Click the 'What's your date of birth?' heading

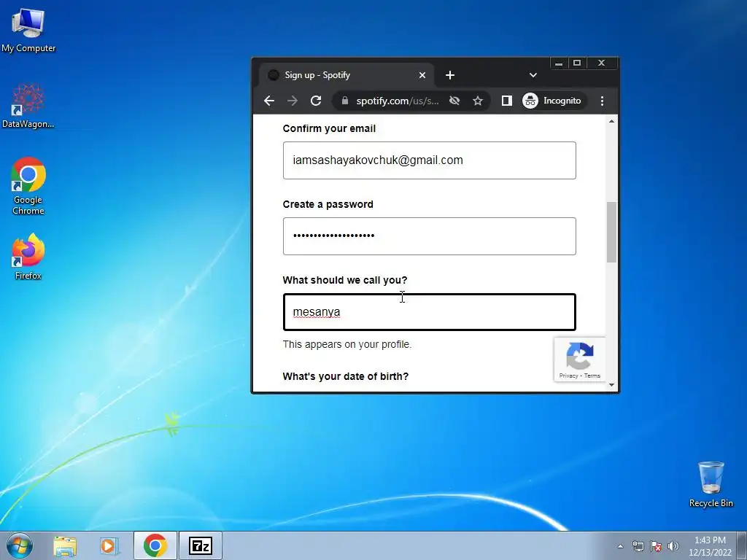click(345, 376)
